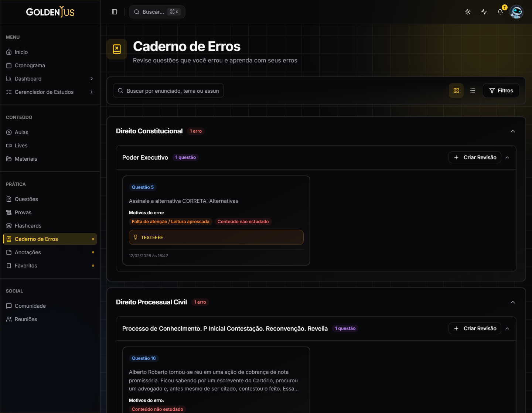Click the Gerenciador de Estudos list icon

coord(9,92)
